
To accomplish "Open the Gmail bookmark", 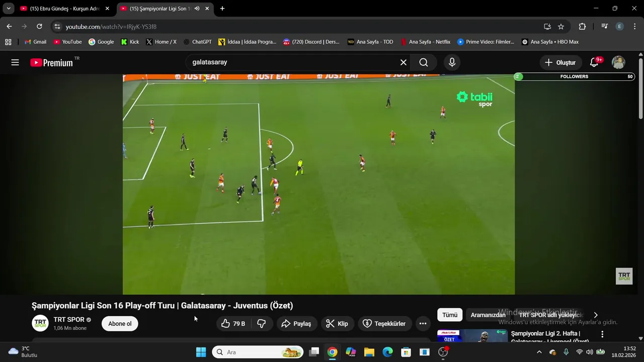I will click(35, 42).
